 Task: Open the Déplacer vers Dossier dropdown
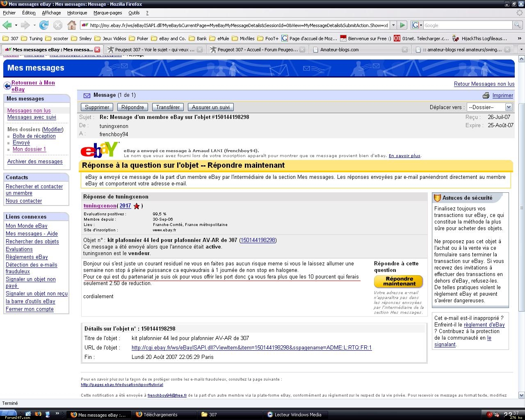coord(489,107)
